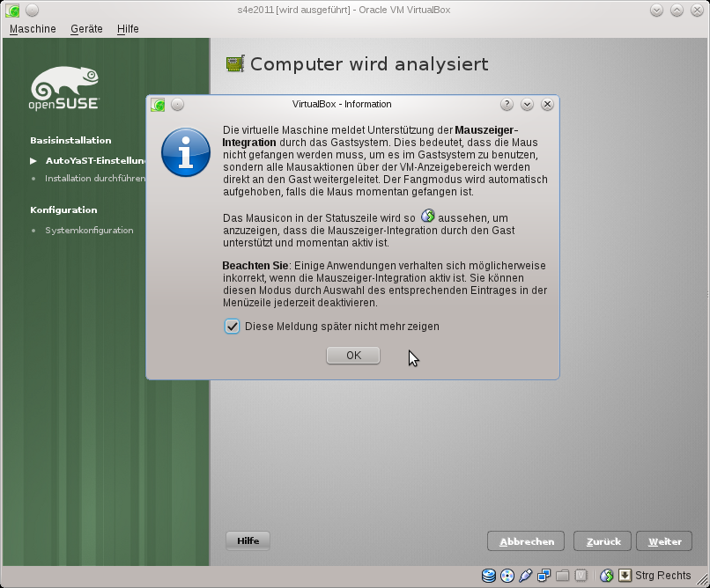Screen dimensions: 710x588
Task: Select the keyboard capture arrow icon
Action: [625, 576]
